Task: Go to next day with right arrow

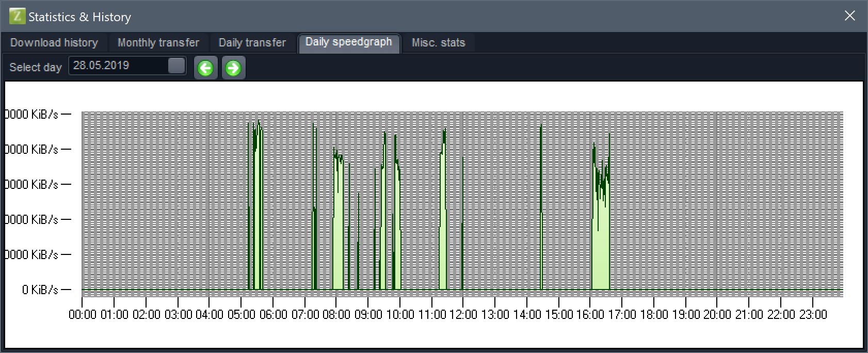Action: [233, 68]
